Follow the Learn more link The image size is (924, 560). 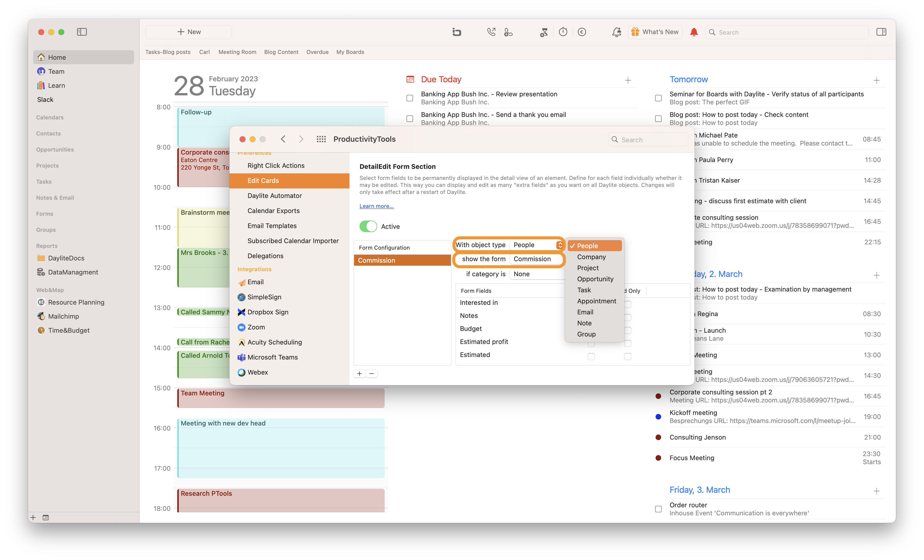[x=376, y=206]
